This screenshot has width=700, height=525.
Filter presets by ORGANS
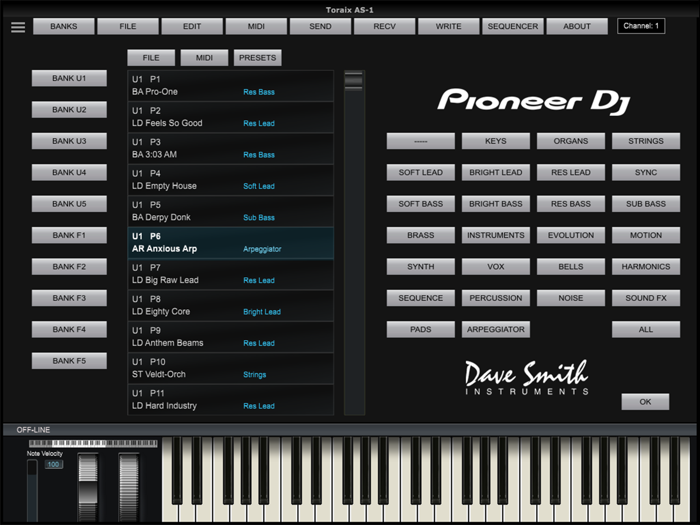(x=571, y=141)
